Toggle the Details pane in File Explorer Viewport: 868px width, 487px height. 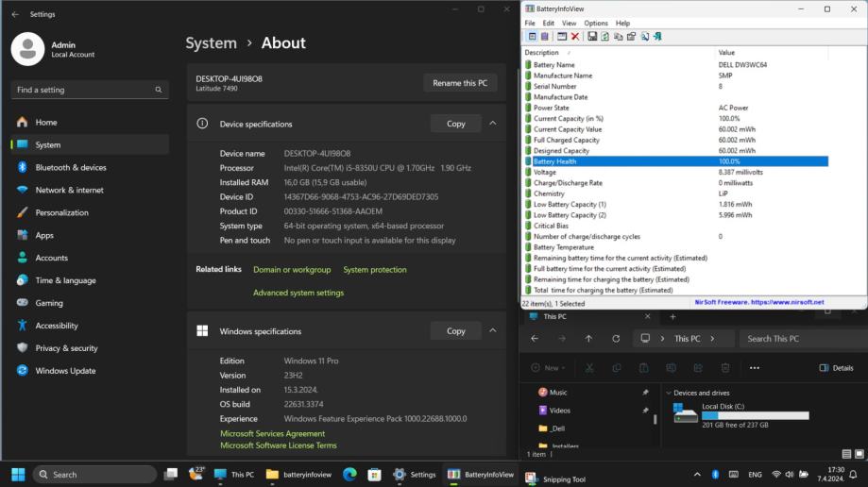tap(836, 368)
